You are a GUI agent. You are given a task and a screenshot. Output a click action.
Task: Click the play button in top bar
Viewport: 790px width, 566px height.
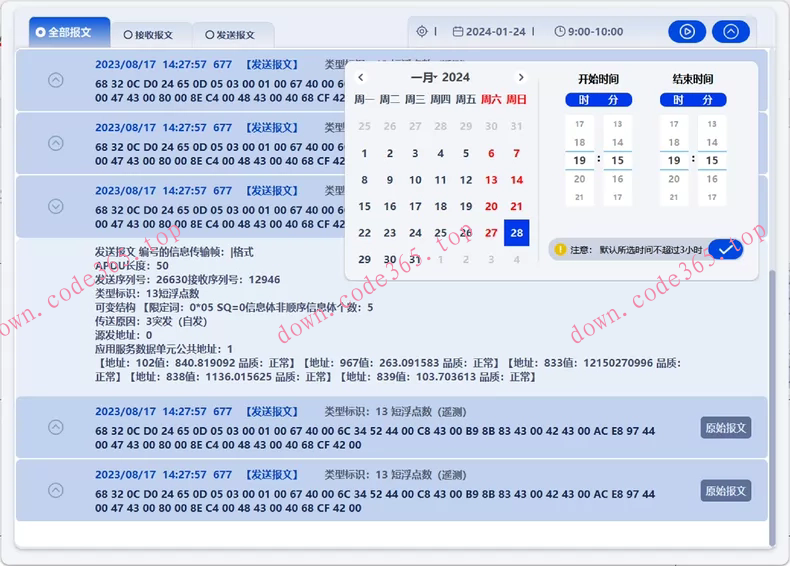click(687, 32)
